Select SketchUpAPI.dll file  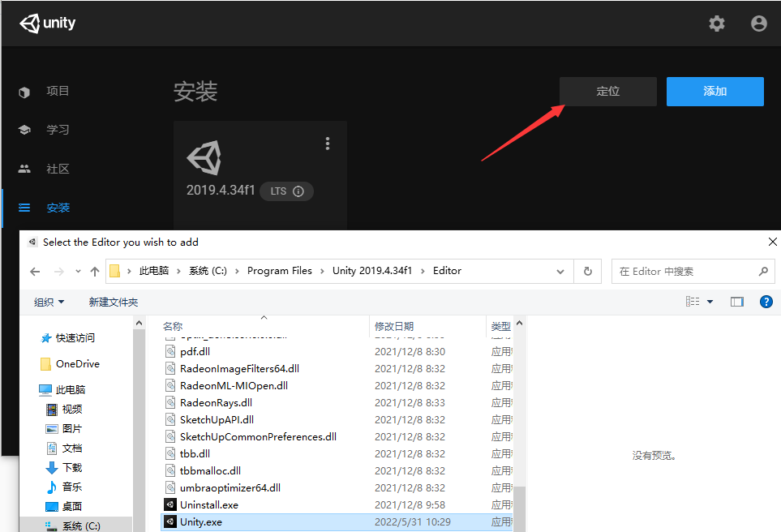pyautogui.click(x=217, y=419)
